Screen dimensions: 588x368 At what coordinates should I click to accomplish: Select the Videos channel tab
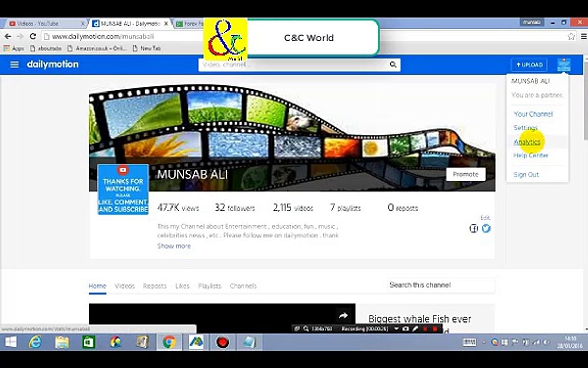pyautogui.click(x=125, y=286)
